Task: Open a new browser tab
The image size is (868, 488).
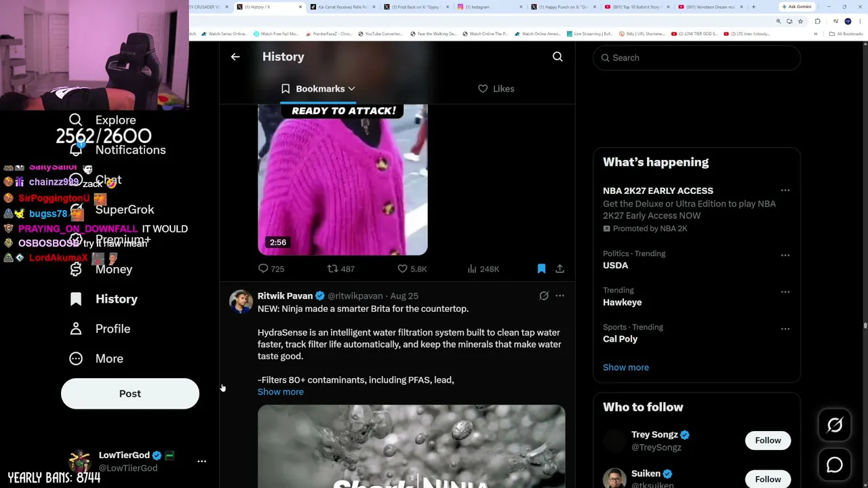Action: [753, 7]
